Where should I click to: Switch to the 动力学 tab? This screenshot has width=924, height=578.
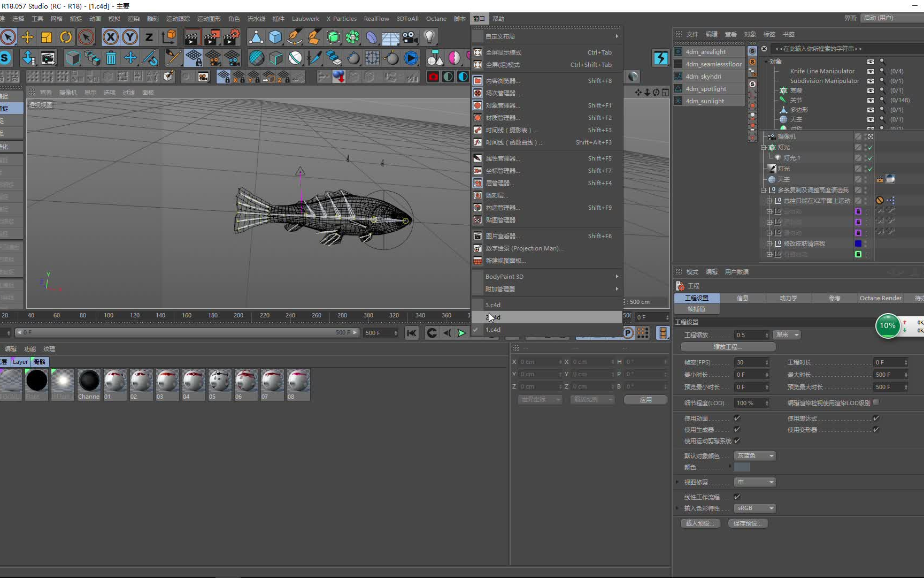tap(788, 298)
